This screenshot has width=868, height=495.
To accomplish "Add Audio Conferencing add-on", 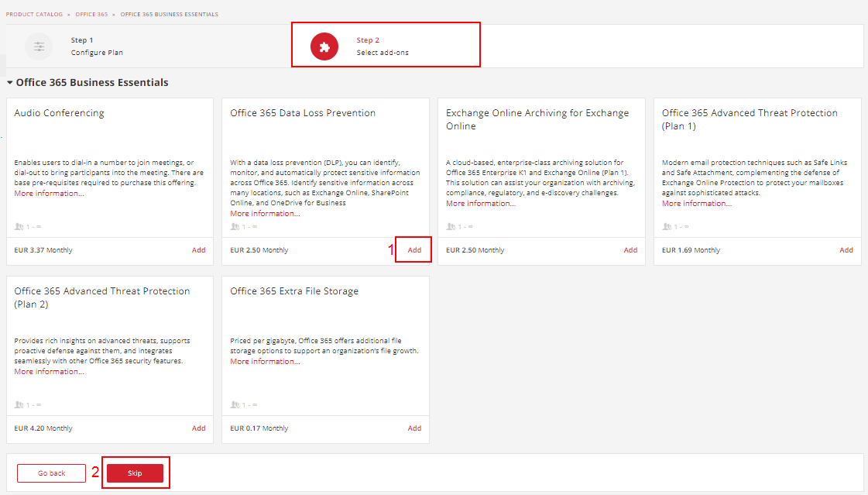I will coord(199,250).
